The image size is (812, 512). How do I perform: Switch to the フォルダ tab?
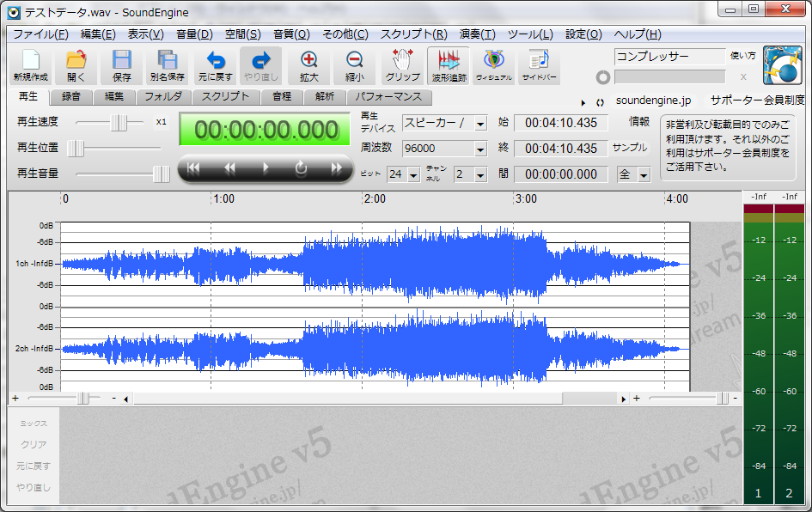pos(163,97)
